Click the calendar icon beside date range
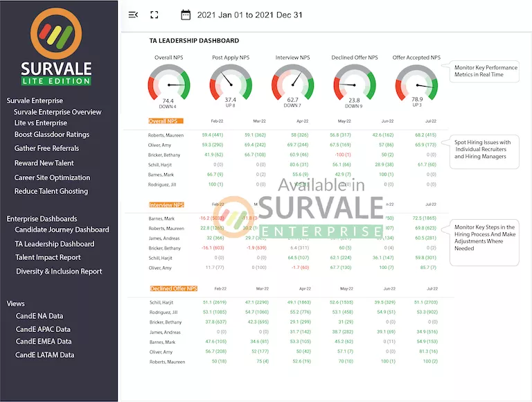532x402 pixels. pos(186,15)
